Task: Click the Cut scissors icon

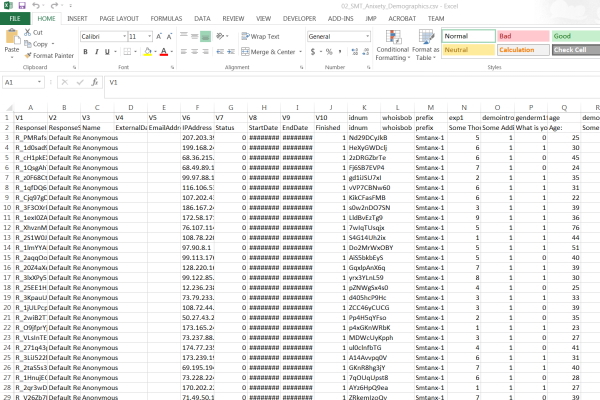Action: pyautogui.click(x=27, y=33)
